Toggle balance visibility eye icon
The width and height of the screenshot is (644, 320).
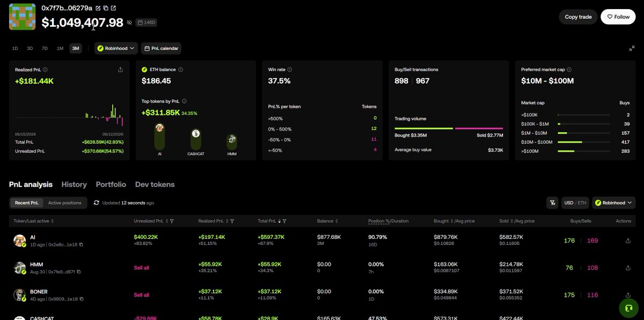coord(129,23)
